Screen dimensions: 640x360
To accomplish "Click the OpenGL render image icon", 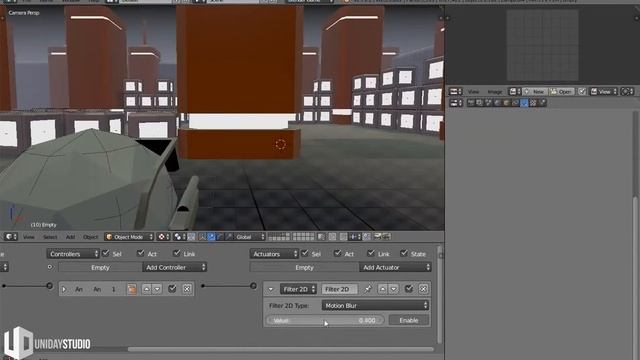I will point(378,237).
